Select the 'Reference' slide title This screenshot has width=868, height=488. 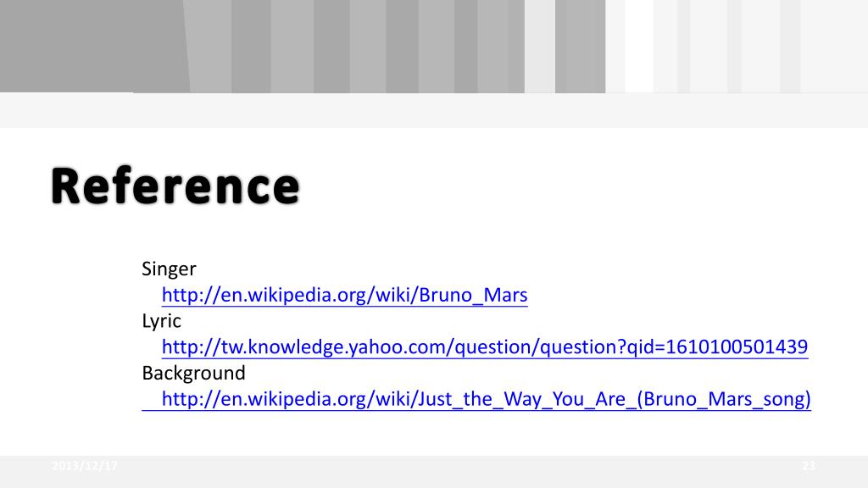pyautogui.click(x=175, y=186)
